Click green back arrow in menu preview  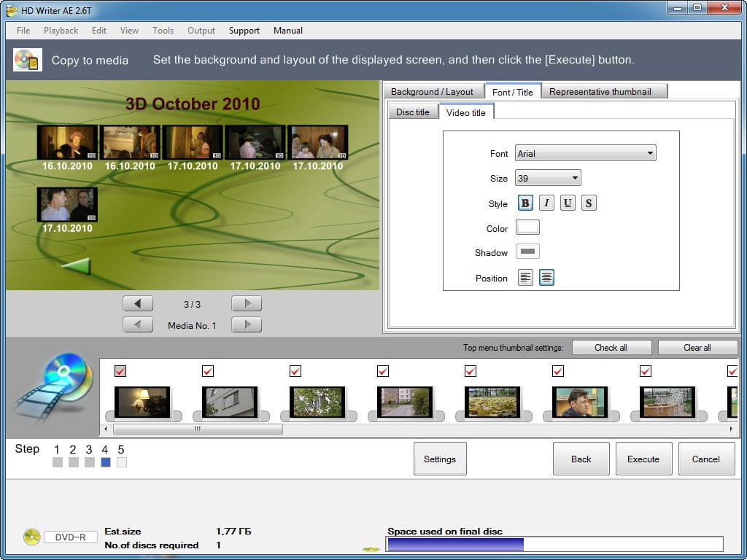(76, 265)
